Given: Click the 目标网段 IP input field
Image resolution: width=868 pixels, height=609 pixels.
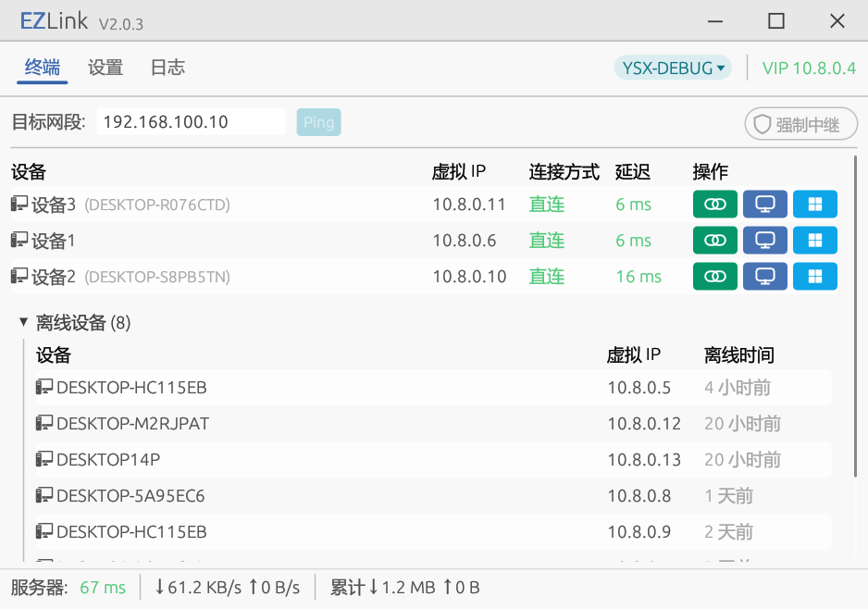Looking at the screenshot, I should [x=191, y=122].
